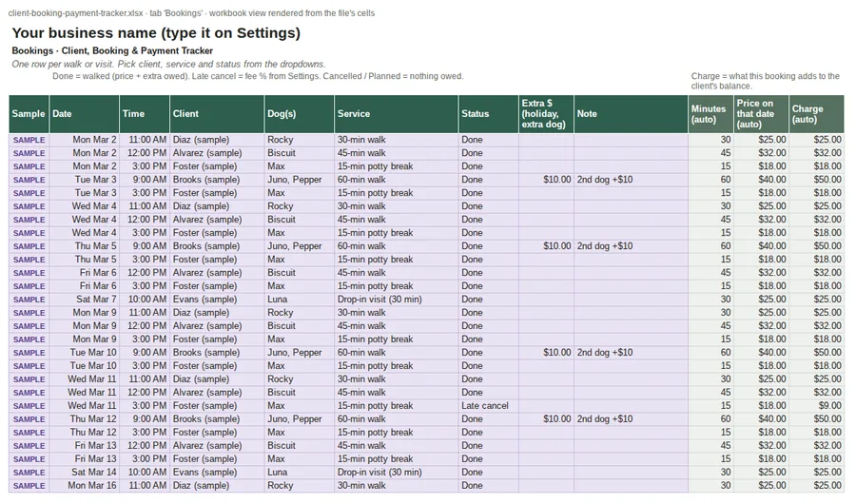Select the "Dog(s)" column header
This screenshot has width=856, height=504.
click(x=300, y=113)
